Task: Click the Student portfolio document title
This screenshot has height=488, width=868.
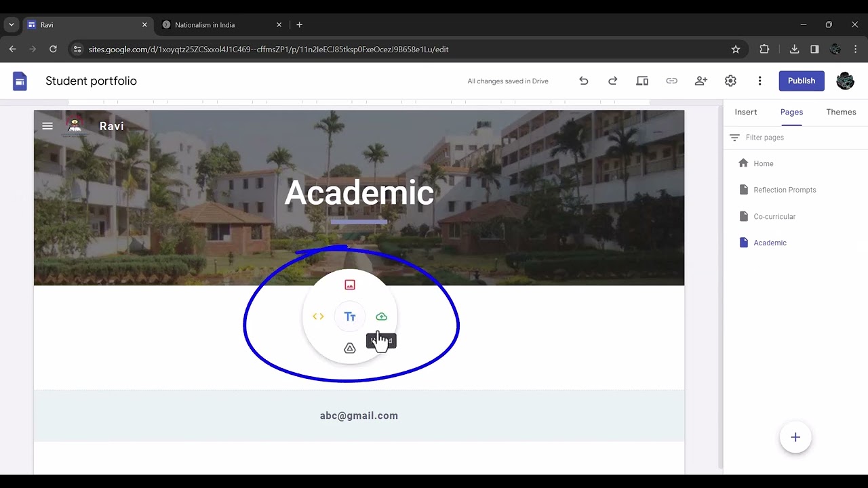Action: (x=91, y=81)
